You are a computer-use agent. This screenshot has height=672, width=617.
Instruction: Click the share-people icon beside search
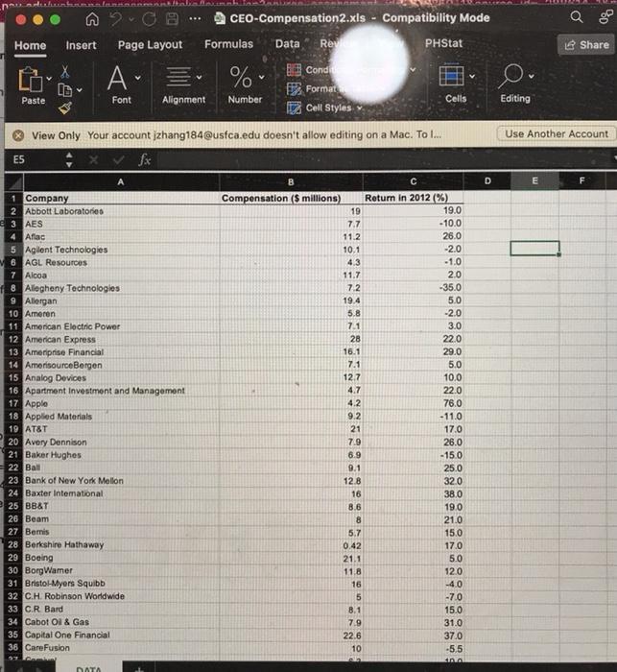tap(605, 16)
